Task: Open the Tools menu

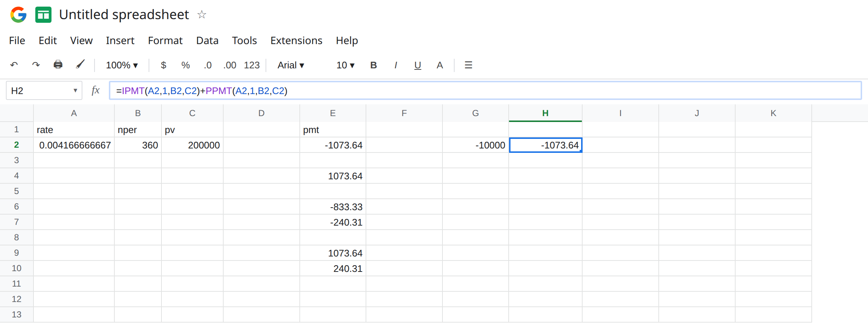Action: coord(244,40)
